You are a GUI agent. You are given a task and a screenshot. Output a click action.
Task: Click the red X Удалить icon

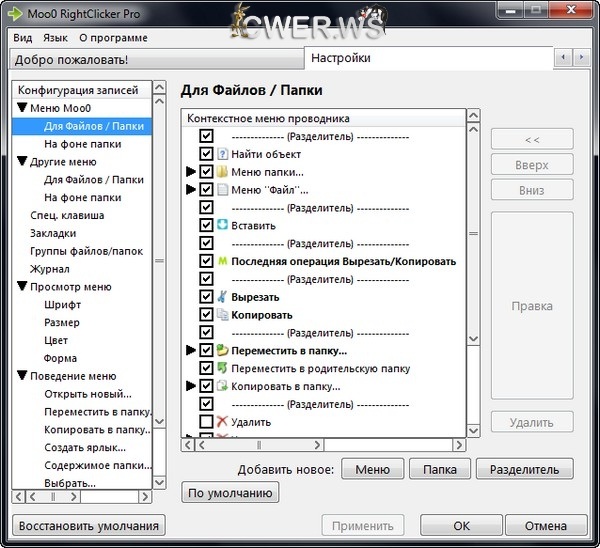pos(223,422)
